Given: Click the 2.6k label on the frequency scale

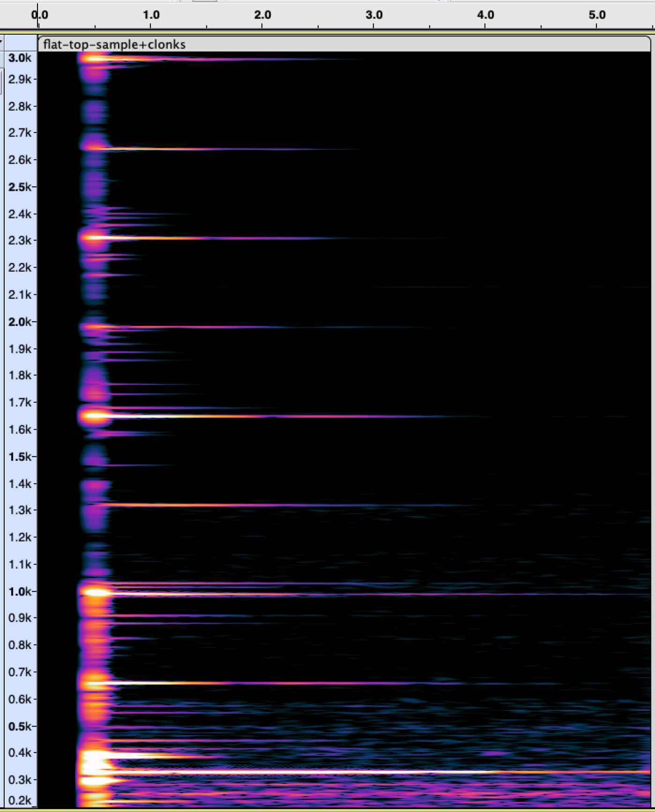Looking at the screenshot, I should [20, 160].
